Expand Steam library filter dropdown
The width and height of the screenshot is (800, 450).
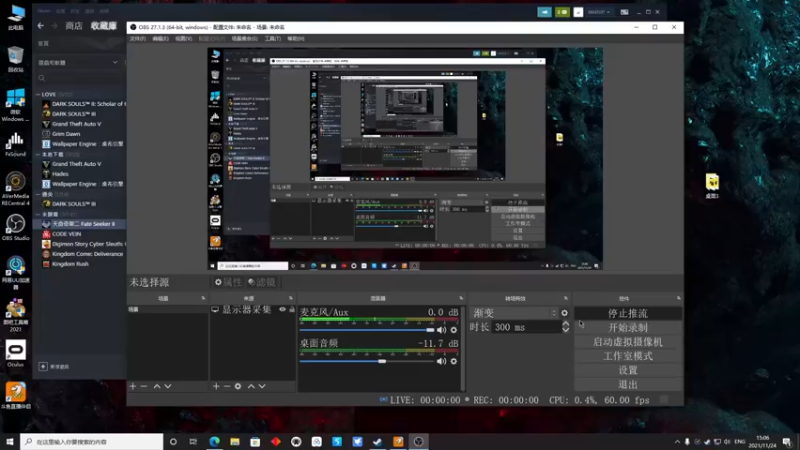tap(115, 62)
